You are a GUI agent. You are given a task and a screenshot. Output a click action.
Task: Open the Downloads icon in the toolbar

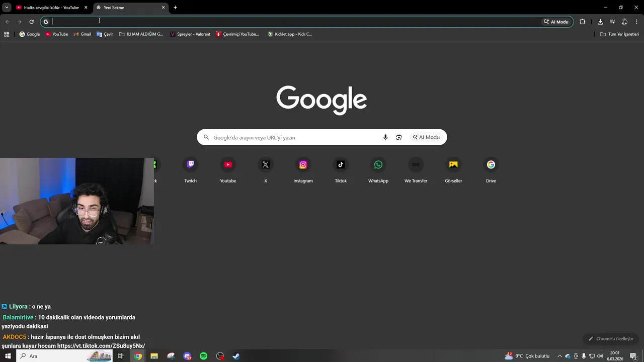(x=600, y=22)
